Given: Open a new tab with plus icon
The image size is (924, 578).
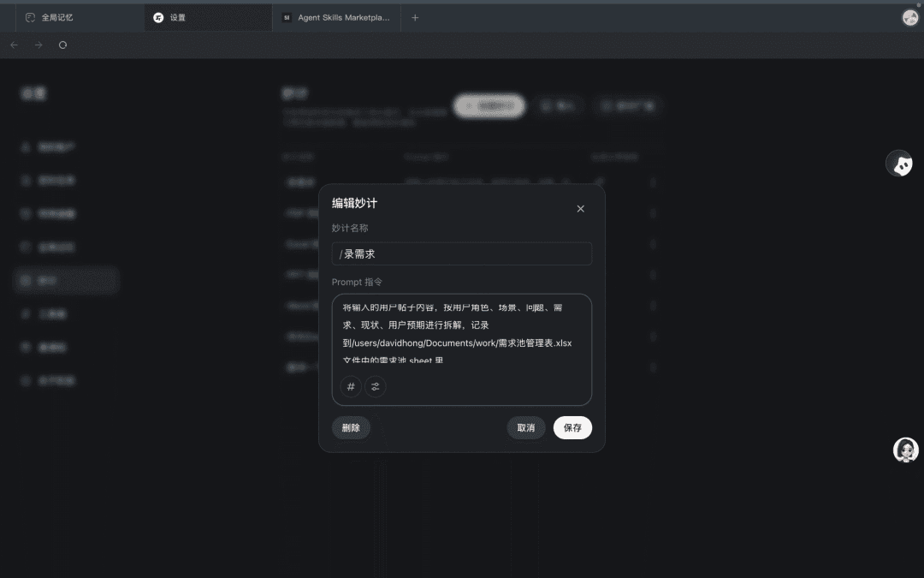Looking at the screenshot, I should tap(415, 17).
